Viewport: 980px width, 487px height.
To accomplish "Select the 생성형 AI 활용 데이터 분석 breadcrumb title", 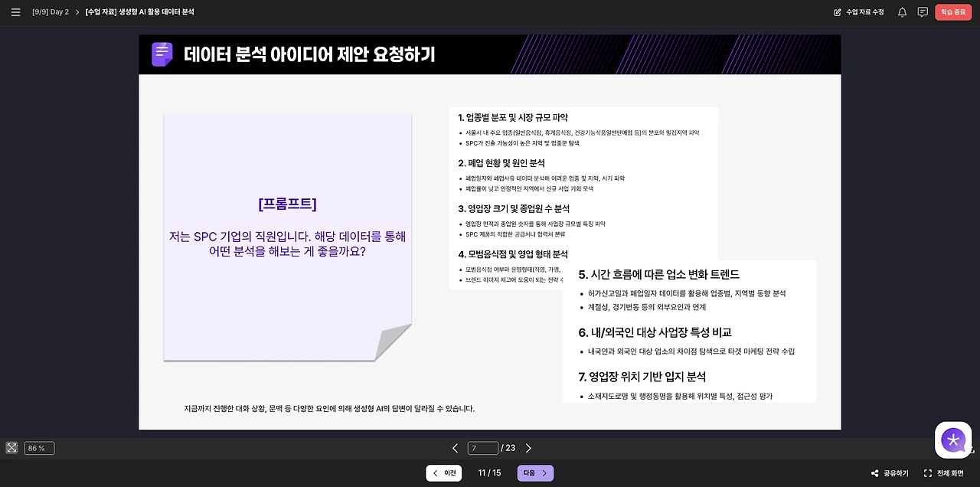I will (140, 12).
